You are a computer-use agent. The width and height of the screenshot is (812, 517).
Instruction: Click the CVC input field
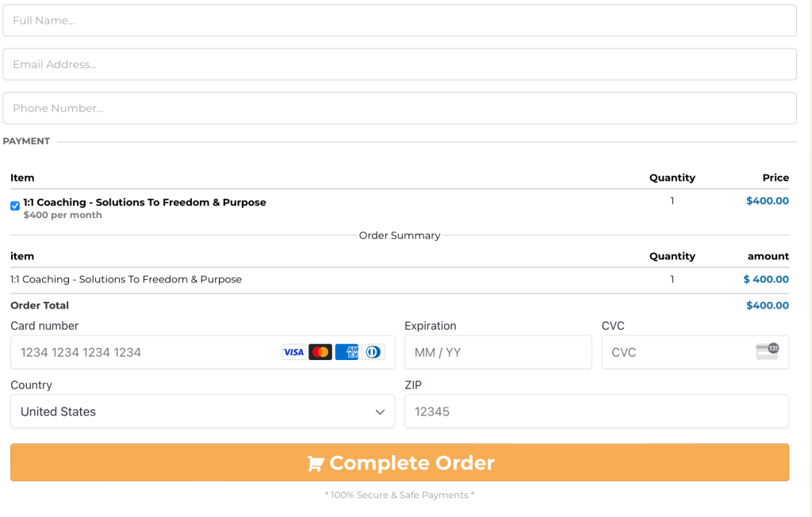[674, 352]
